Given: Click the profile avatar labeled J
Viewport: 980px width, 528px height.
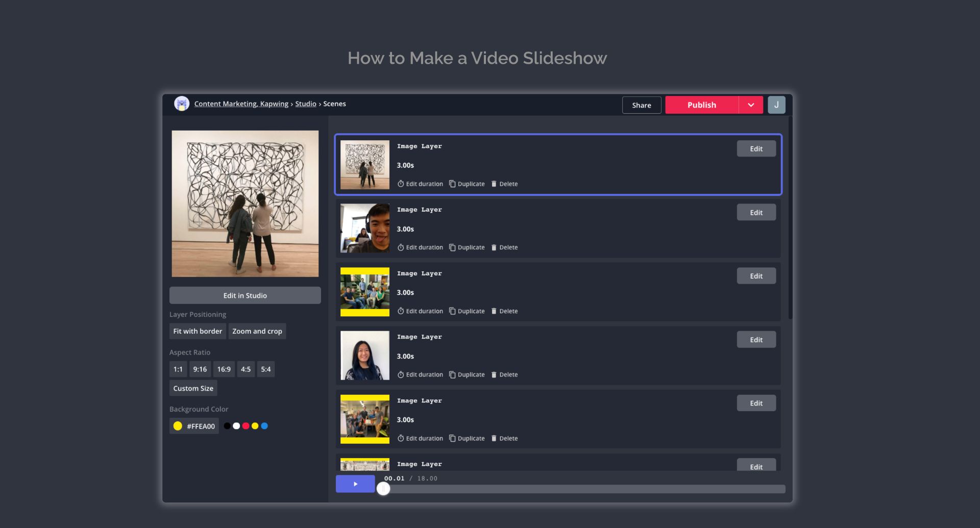Looking at the screenshot, I should [776, 105].
